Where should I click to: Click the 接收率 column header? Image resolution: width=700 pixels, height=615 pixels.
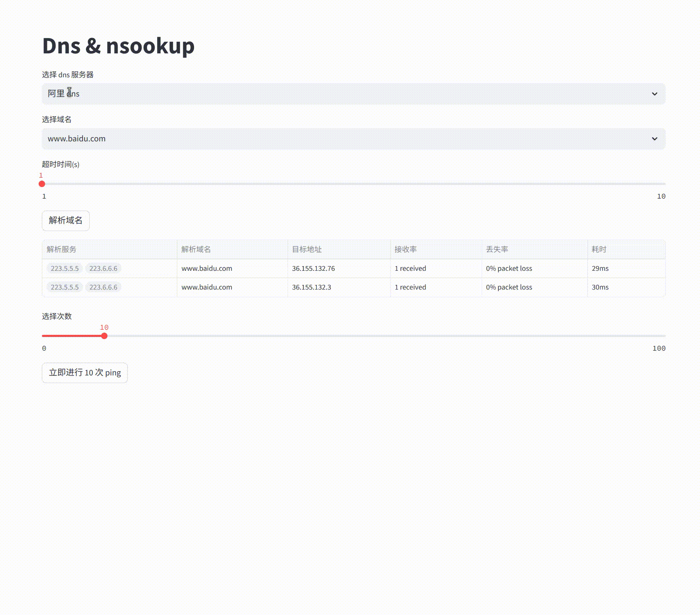click(x=436, y=249)
